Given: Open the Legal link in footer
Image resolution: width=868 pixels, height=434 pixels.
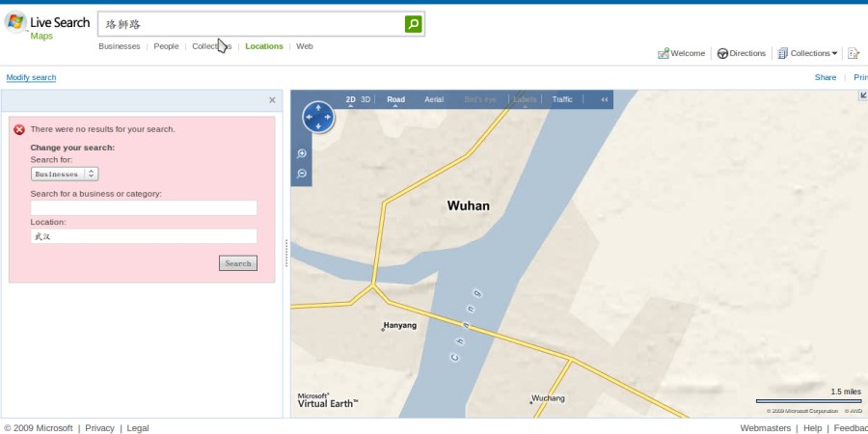Looking at the screenshot, I should pyautogui.click(x=138, y=428).
